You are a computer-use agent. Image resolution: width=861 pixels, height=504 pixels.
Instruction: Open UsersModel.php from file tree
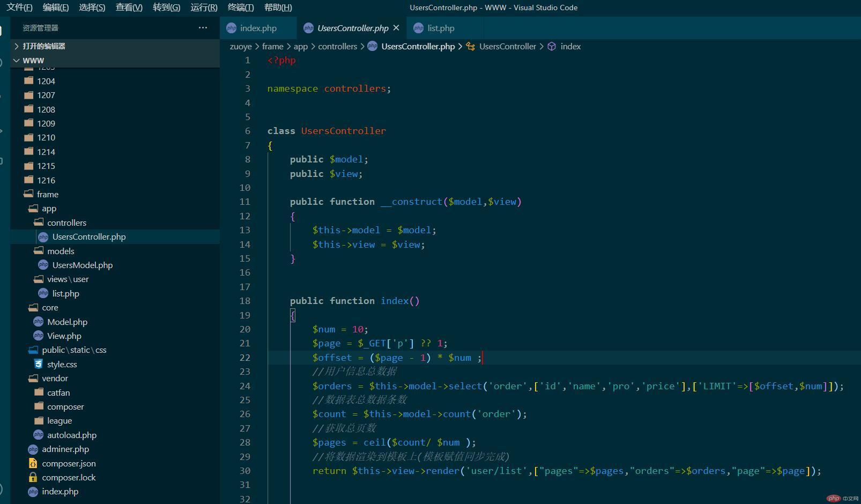coord(115,265)
